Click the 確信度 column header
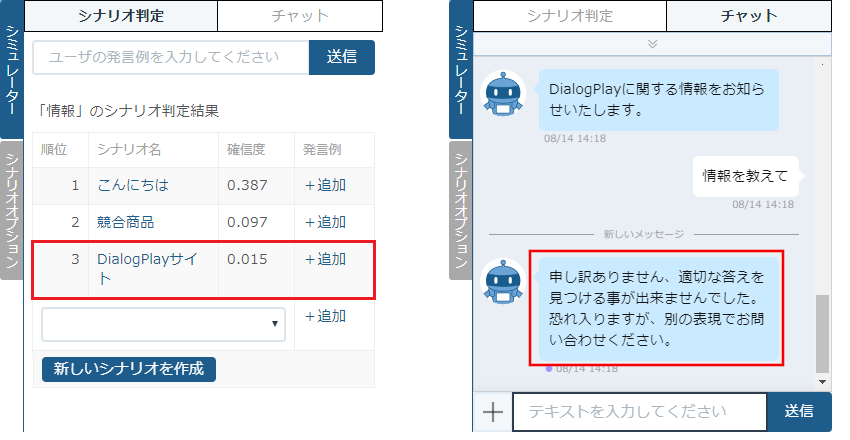 click(246, 150)
